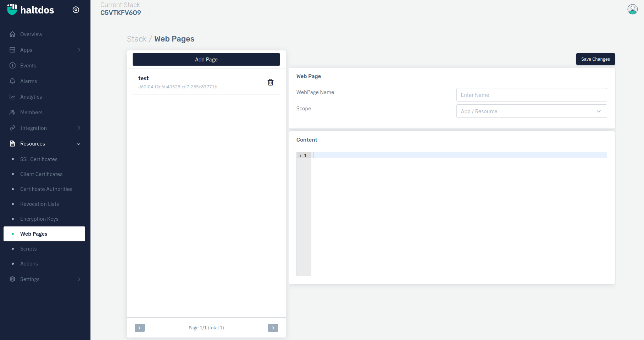The image size is (644, 340).
Task: Click the target icon beside haltdos logo
Action: click(x=76, y=10)
